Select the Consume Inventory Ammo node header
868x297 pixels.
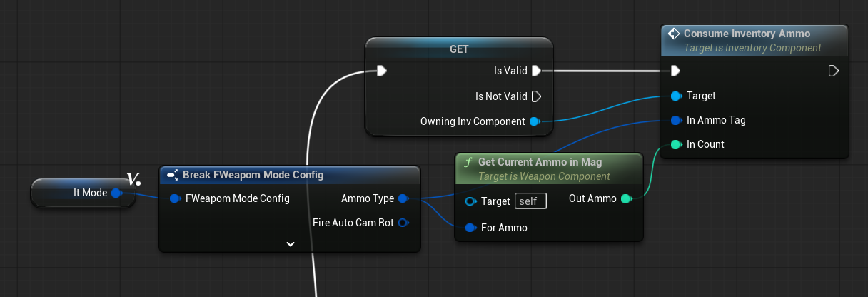click(x=747, y=34)
